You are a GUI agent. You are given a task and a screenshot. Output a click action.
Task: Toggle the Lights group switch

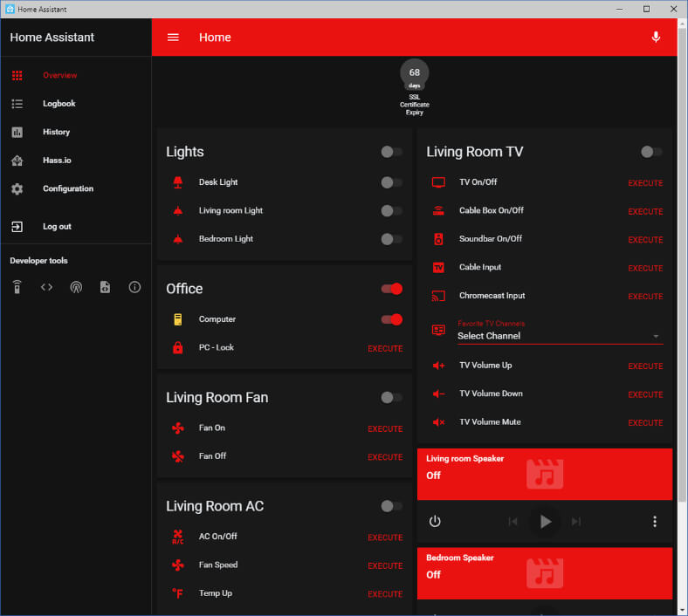[x=391, y=152]
